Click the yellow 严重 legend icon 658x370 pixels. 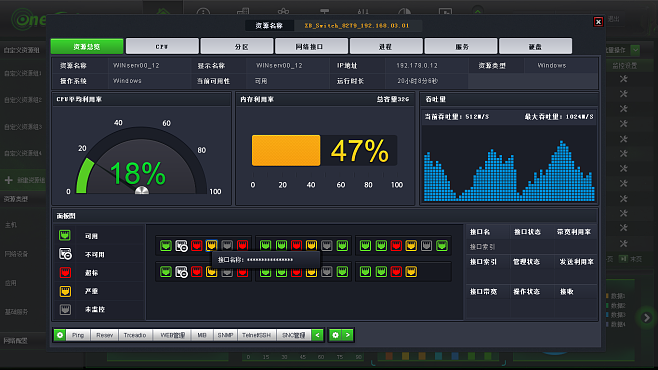[65, 291]
